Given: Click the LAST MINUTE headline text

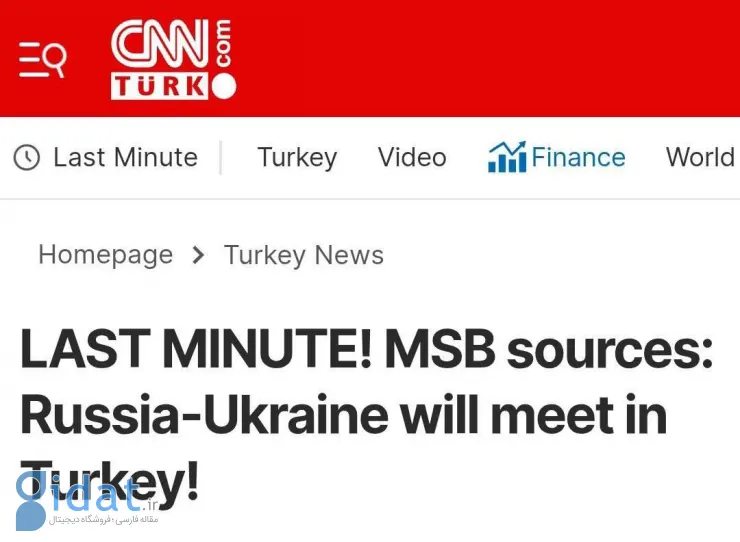Looking at the screenshot, I should click(194, 350).
